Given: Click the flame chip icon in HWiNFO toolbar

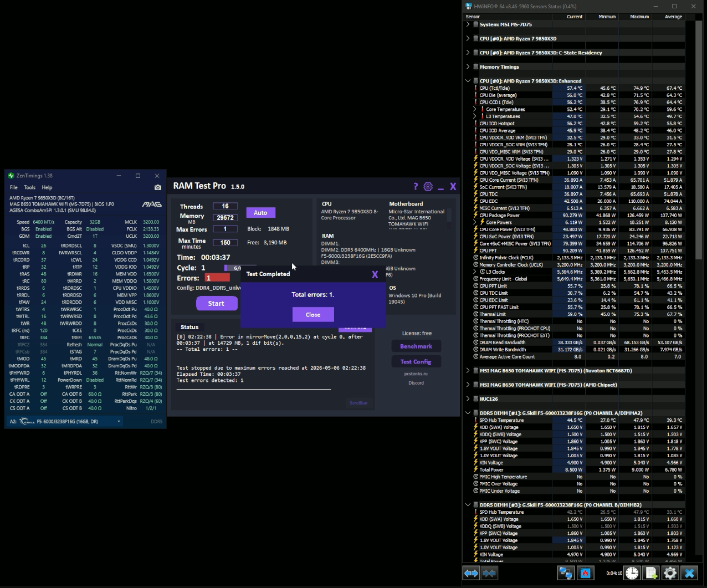Looking at the screenshot, I should point(585,573).
